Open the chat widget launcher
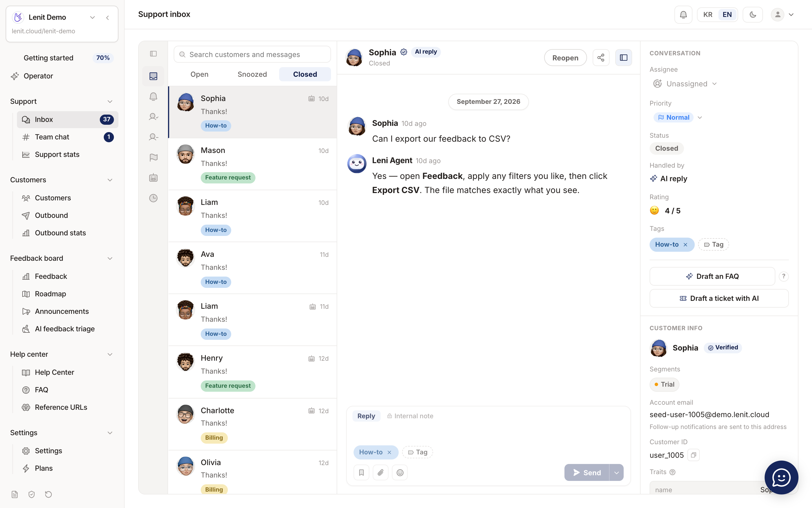 point(781,477)
